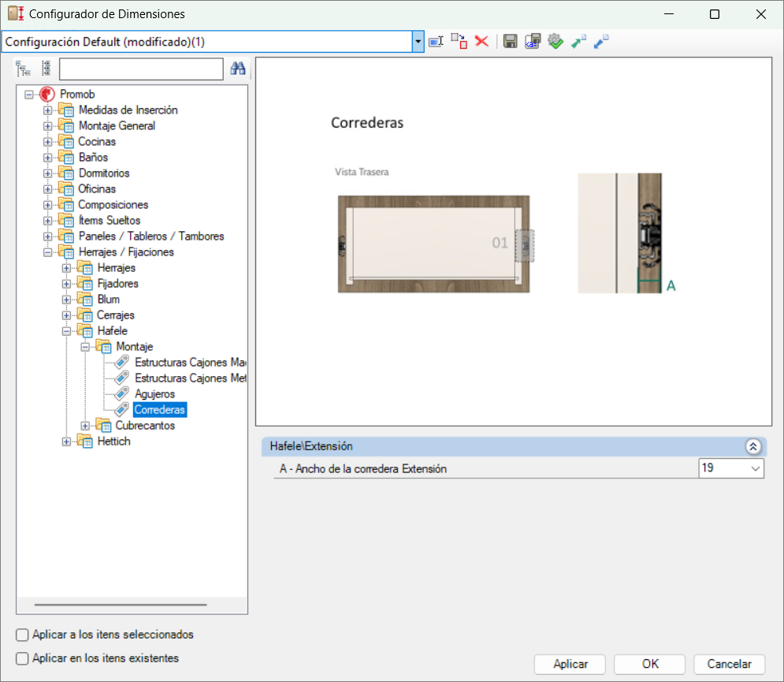Click the Hettich folder icon
Viewport: 784px width, 682px height.
coord(85,442)
